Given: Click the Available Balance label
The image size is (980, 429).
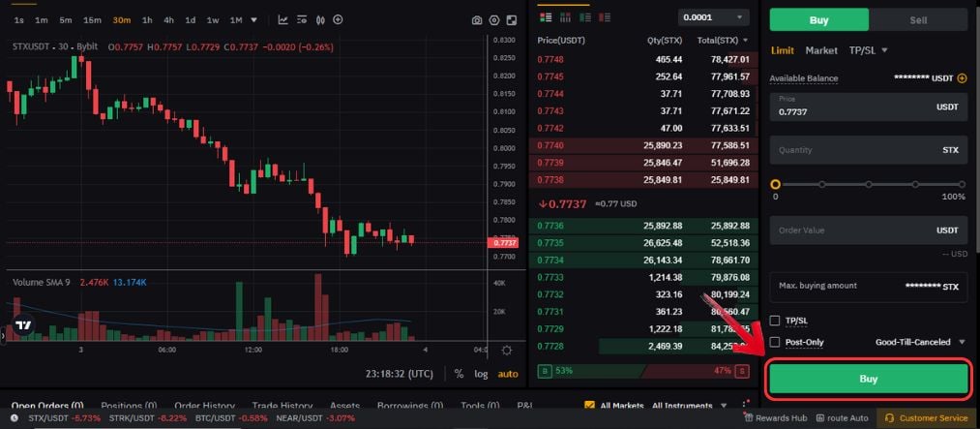Looking at the screenshot, I should click(x=804, y=78).
